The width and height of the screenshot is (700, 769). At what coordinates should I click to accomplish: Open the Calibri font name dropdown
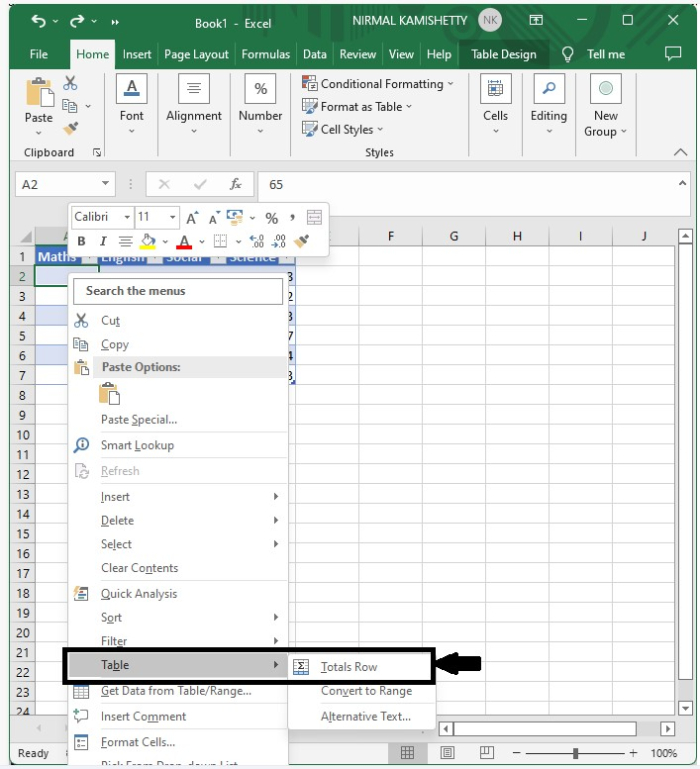[127, 217]
